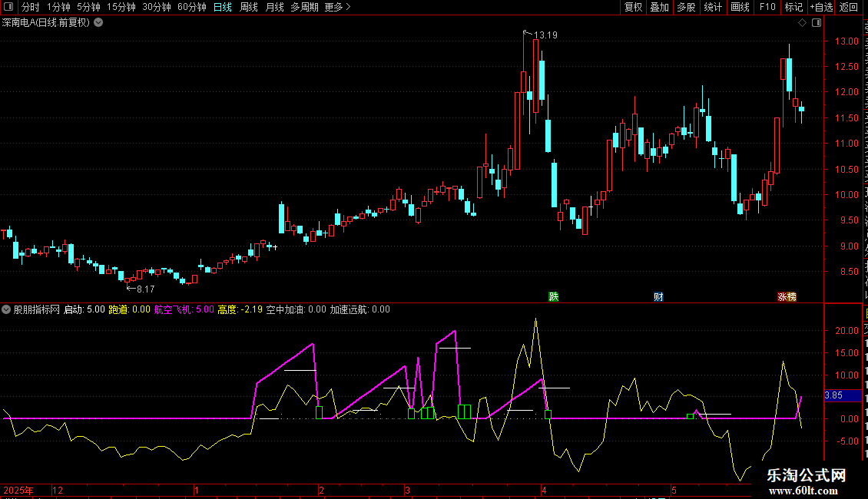The height and width of the screenshot is (499, 868).
Task: Select the 15分钟 period tab
Action: pos(121,7)
